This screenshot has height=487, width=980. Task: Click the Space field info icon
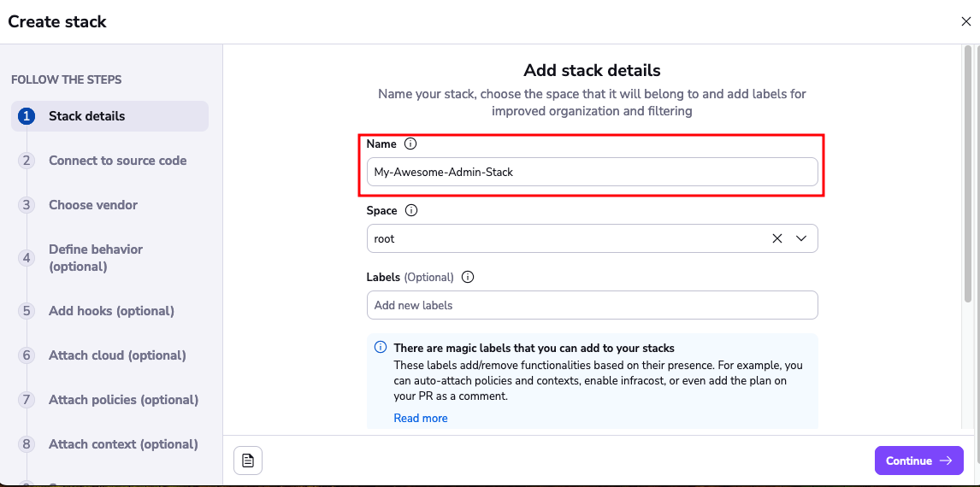click(410, 211)
